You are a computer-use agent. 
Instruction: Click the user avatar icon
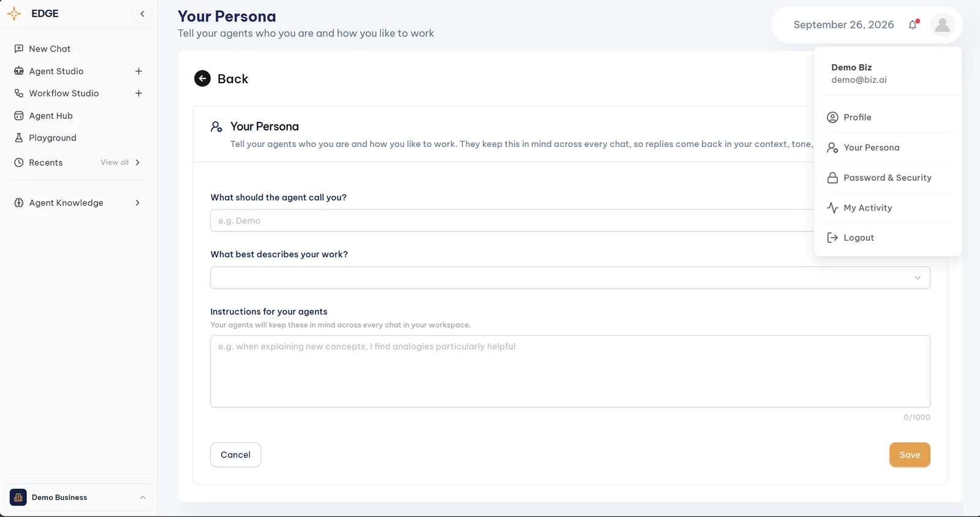click(x=943, y=25)
